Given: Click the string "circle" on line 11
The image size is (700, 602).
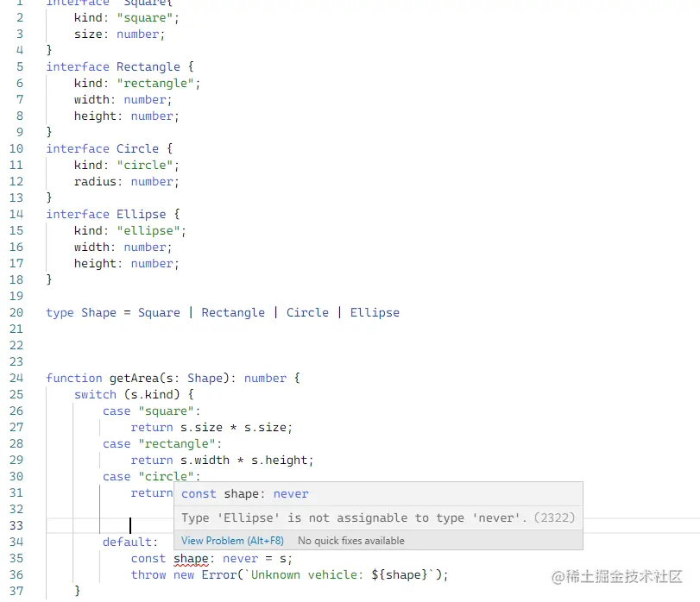Looking at the screenshot, I should click(145, 165).
